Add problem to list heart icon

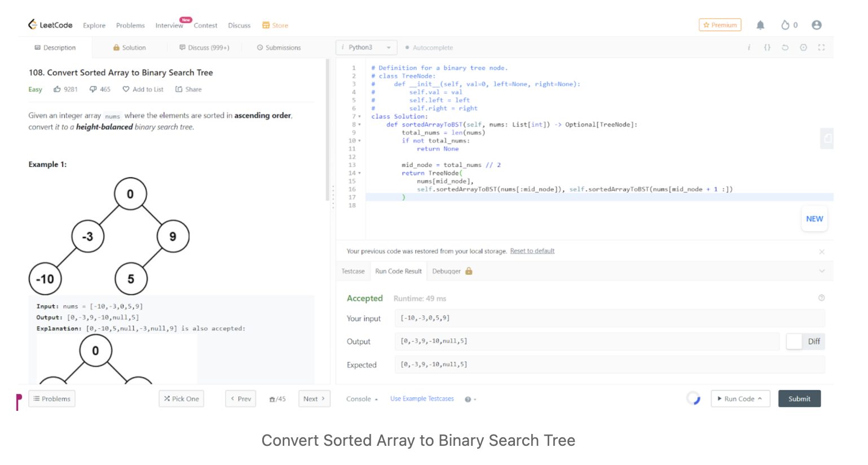click(x=126, y=89)
